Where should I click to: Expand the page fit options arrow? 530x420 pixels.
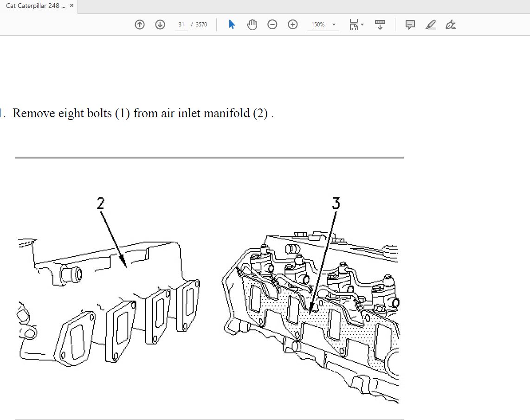click(x=362, y=25)
